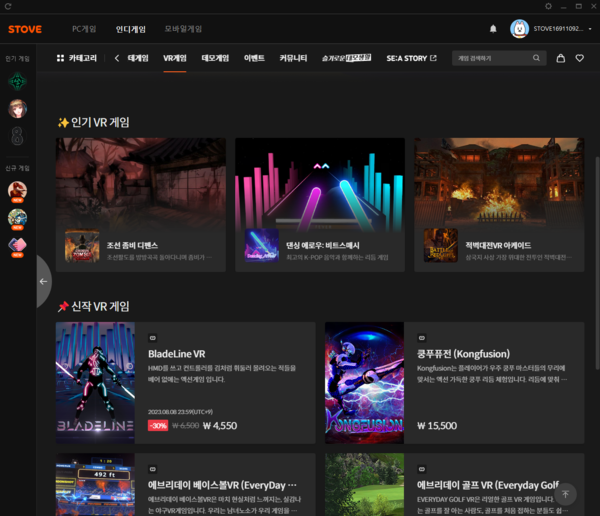Click the dark figure-eight game icon

click(x=17, y=136)
